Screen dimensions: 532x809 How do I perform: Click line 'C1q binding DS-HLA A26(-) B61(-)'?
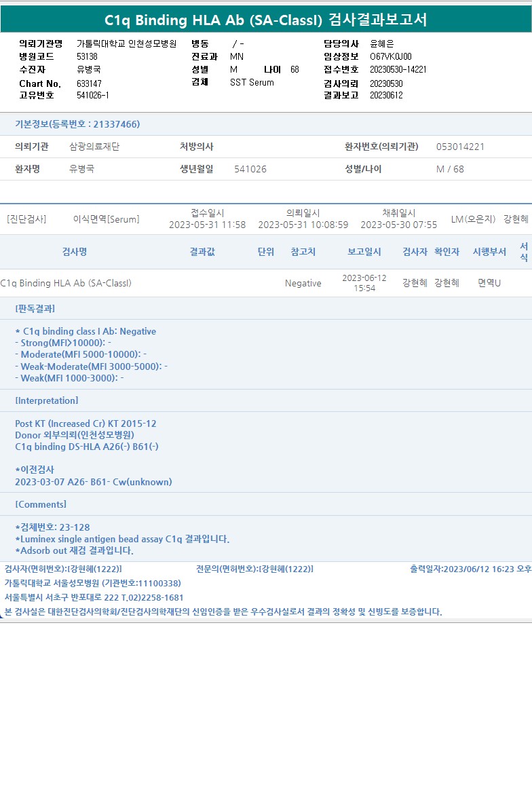point(87,447)
